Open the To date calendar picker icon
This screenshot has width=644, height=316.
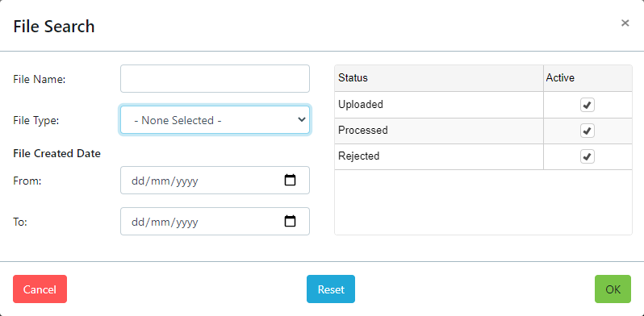pos(290,221)
